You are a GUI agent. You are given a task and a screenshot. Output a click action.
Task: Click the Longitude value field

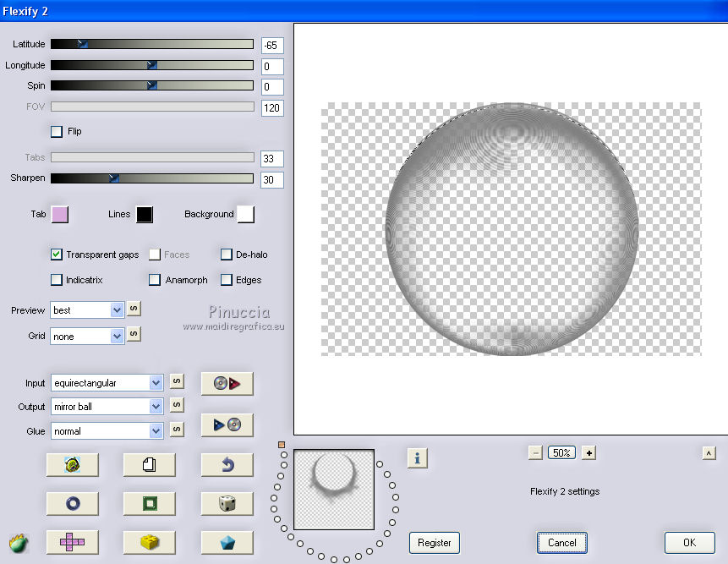[272, 67]
